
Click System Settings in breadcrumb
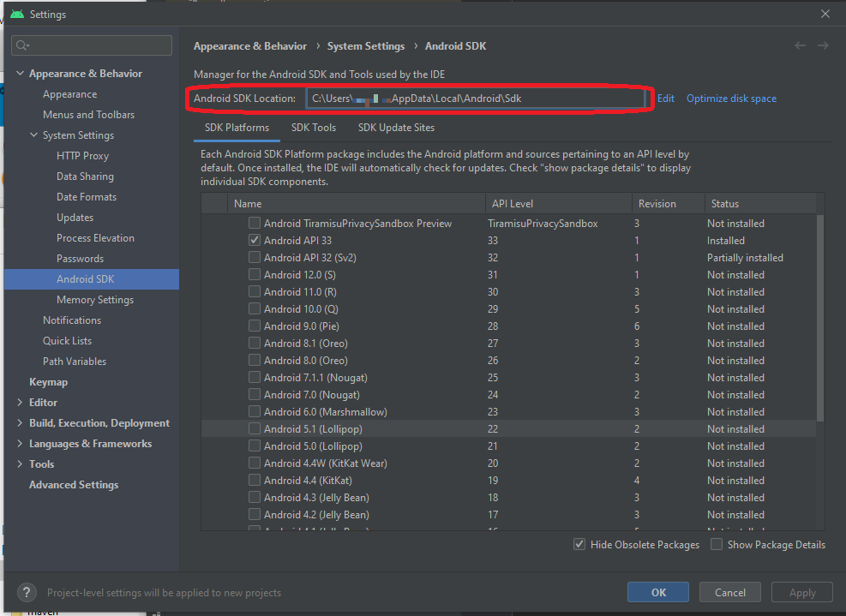coord(366,46)
